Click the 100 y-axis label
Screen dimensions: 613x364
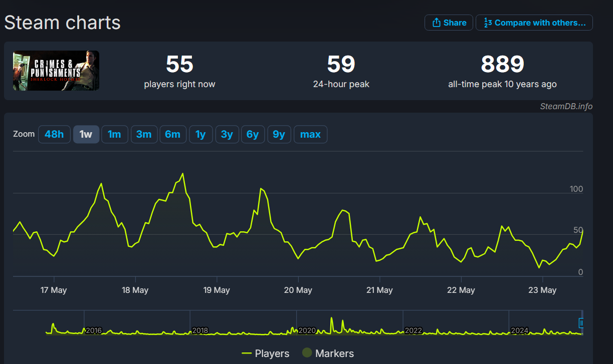pyautogui.click(x=576, y=189)
